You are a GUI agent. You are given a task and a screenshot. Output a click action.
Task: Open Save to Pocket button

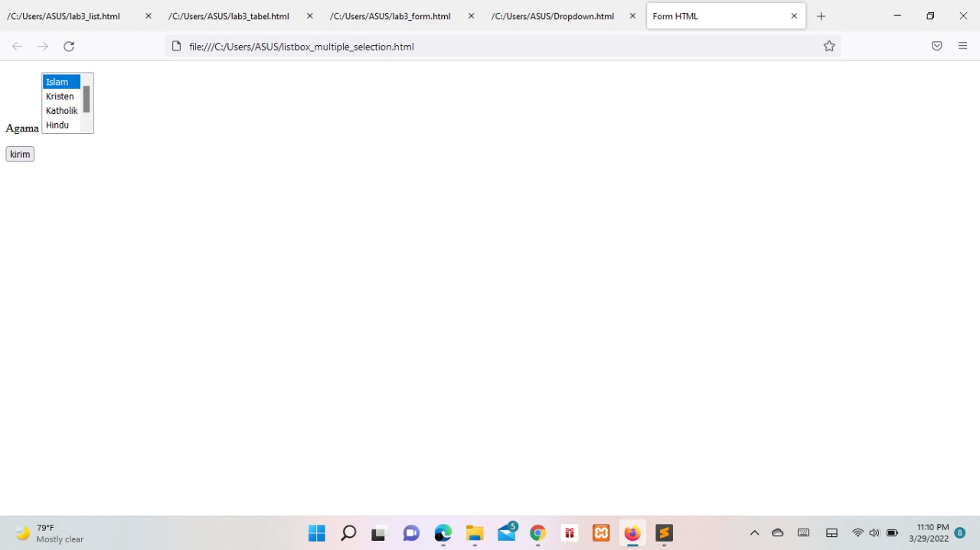[936, 47]
